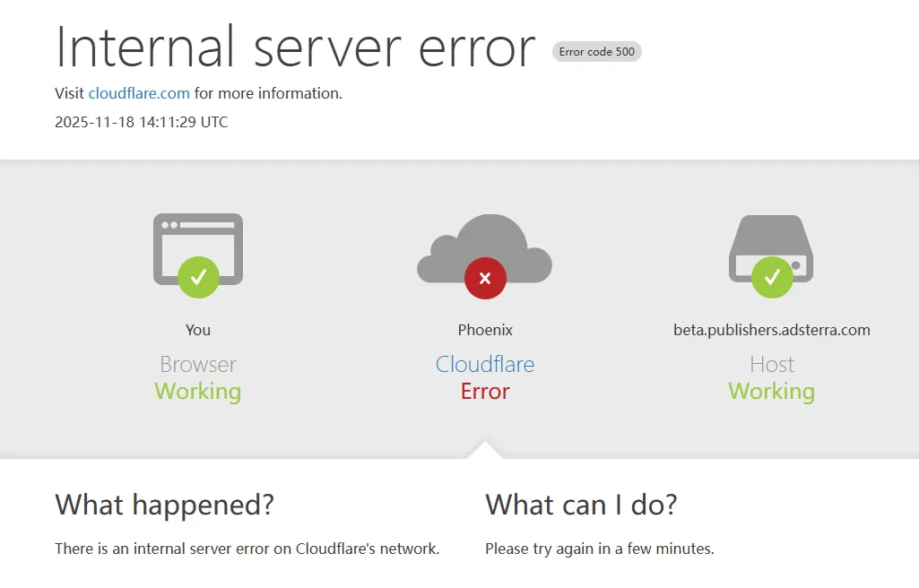This screenshot has width=919, height=588.
Task: Click the green checkmark on browser icon
Action: 198,277
